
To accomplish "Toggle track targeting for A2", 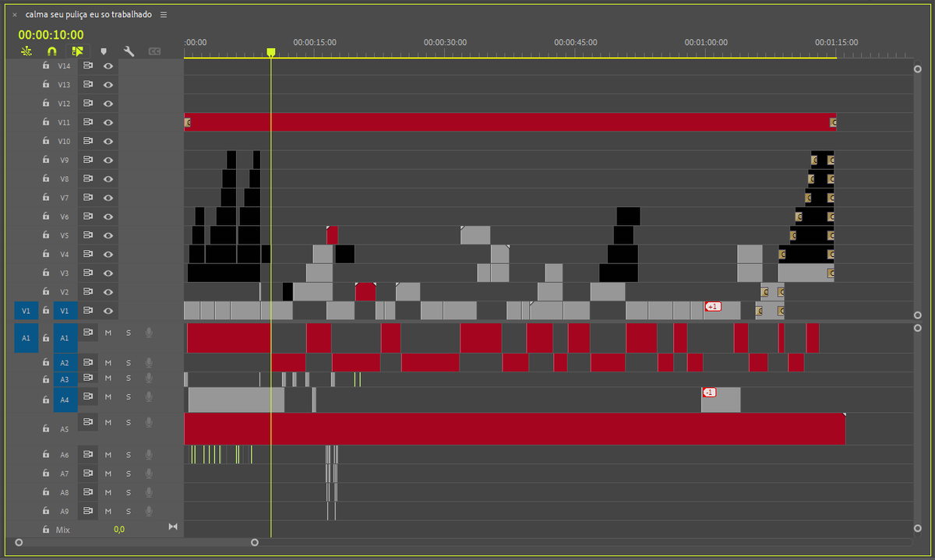I will pos(65,362).
